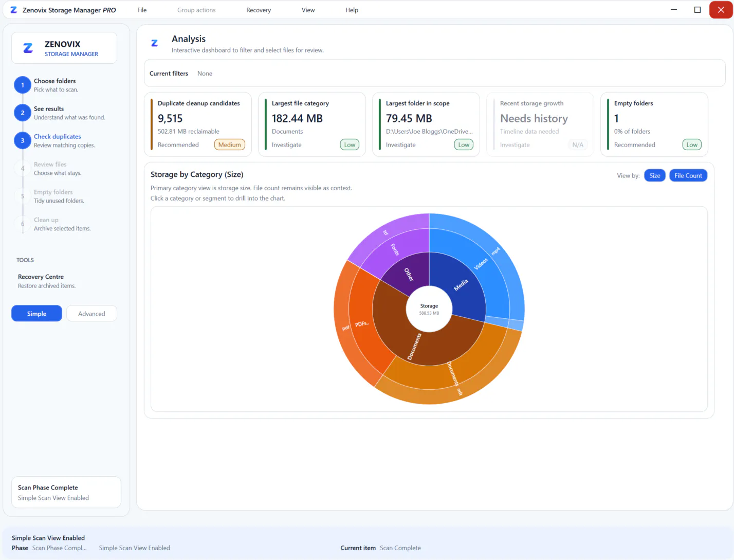Screen dimensions: 734x560
Task: Click Current item Scan Complete status
Action: point(380,548)
